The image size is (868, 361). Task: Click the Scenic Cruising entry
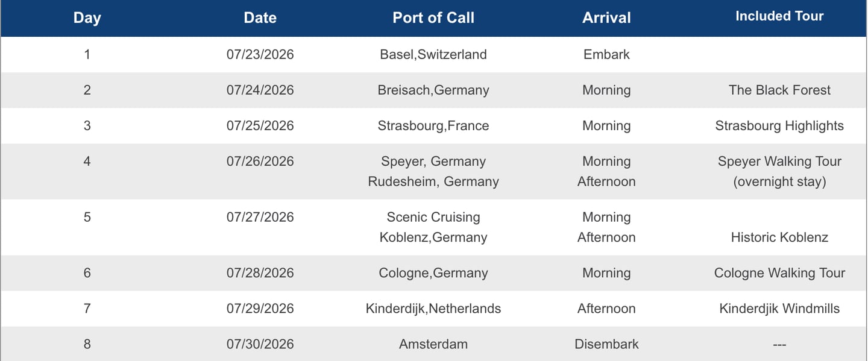point(433,217)
